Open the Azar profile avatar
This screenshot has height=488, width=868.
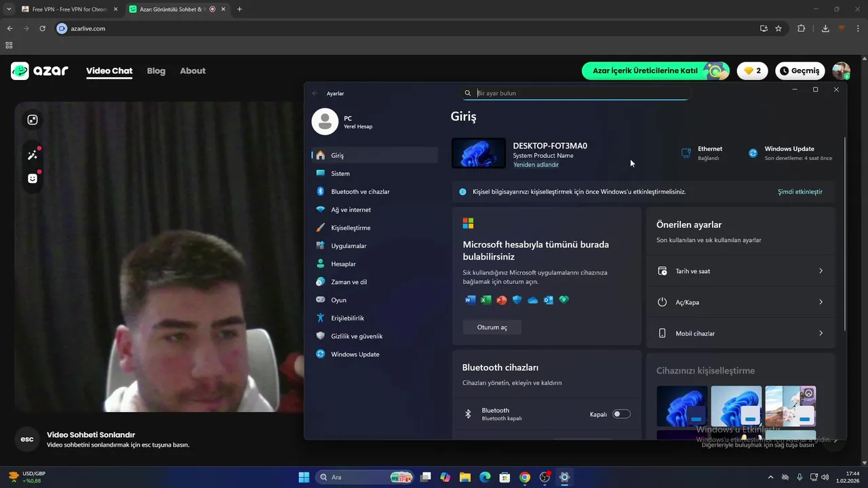click(x=841, y=70)
